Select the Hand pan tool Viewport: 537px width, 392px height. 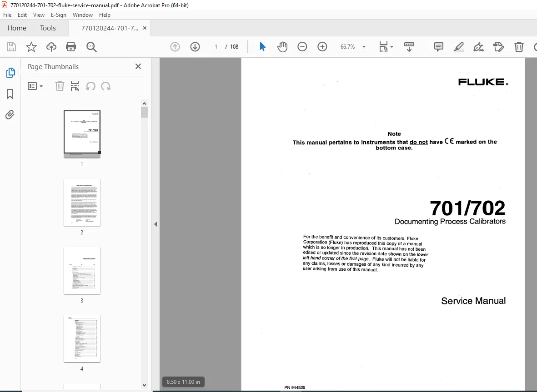(282, 47)
